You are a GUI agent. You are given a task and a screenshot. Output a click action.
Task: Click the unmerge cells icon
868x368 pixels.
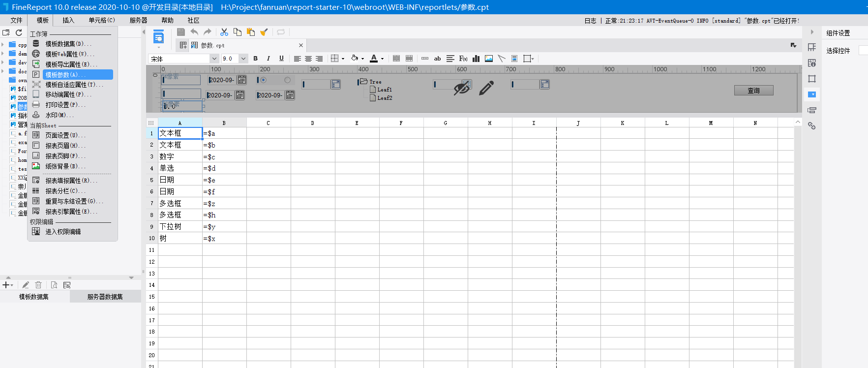(x=409, y=59)
